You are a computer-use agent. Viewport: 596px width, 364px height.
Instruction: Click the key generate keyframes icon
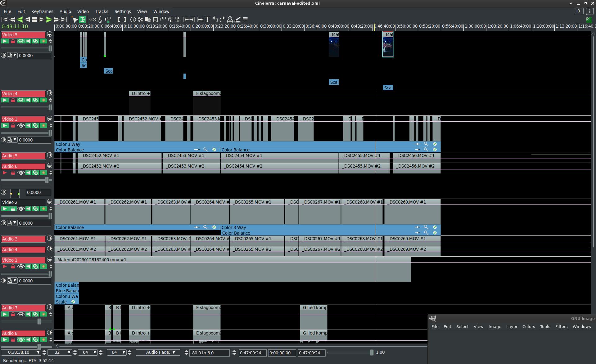point(93,20)
